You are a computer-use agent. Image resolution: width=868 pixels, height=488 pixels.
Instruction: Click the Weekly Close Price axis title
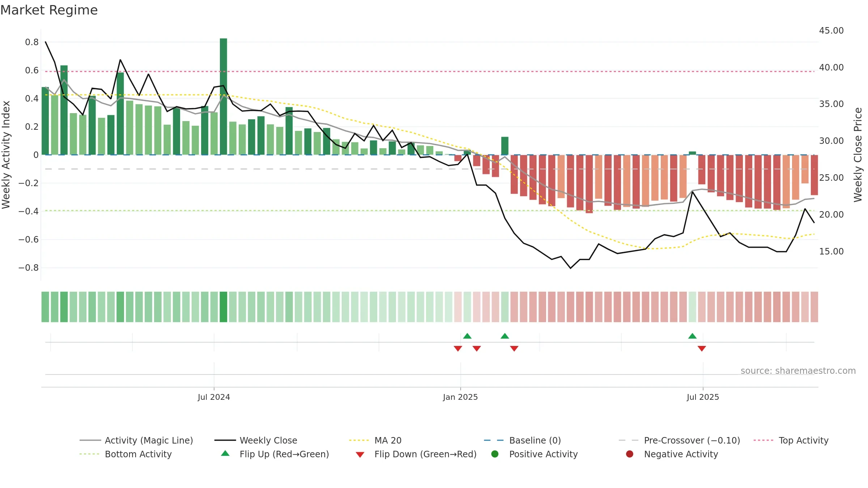pos(858,155)
